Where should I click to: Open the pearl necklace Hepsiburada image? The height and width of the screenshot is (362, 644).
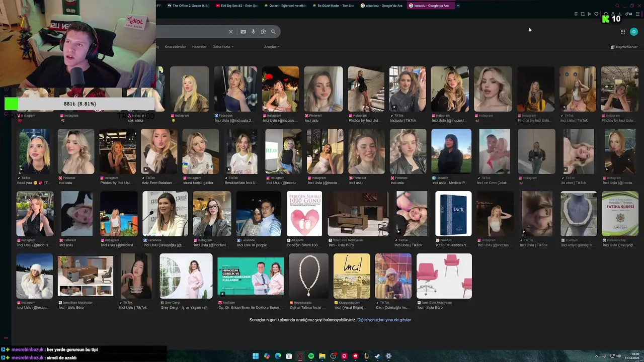tap(308, 276)
